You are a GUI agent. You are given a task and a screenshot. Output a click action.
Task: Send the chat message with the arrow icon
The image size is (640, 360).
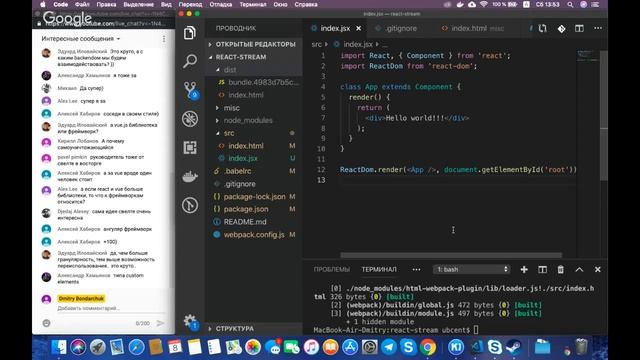coord(160,323)
